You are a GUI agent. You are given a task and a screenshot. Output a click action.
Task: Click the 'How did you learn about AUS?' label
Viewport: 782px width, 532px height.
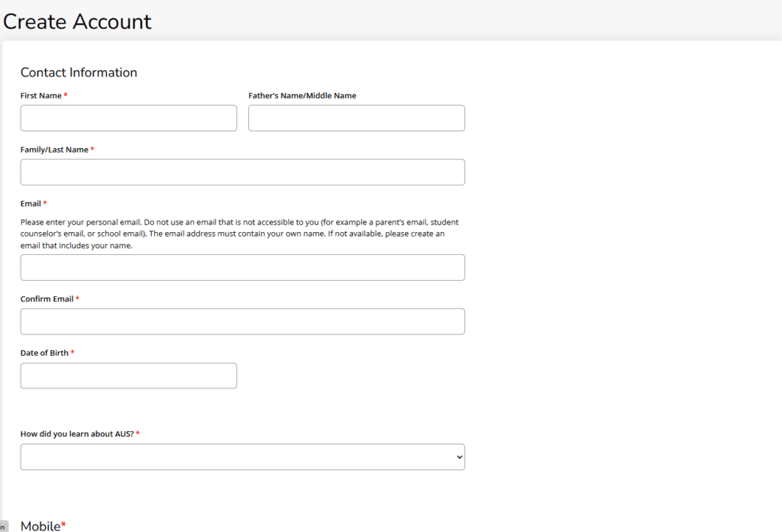point(77,434)
